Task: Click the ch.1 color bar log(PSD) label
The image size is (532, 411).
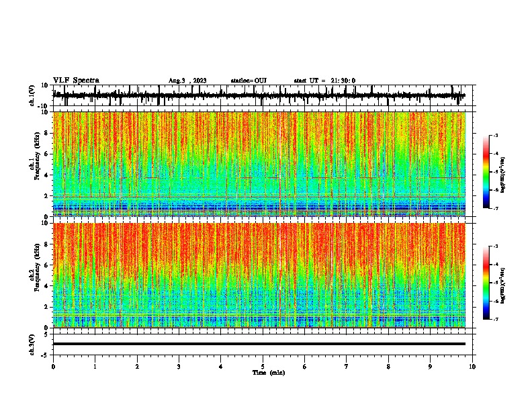Action: (502, 175)
